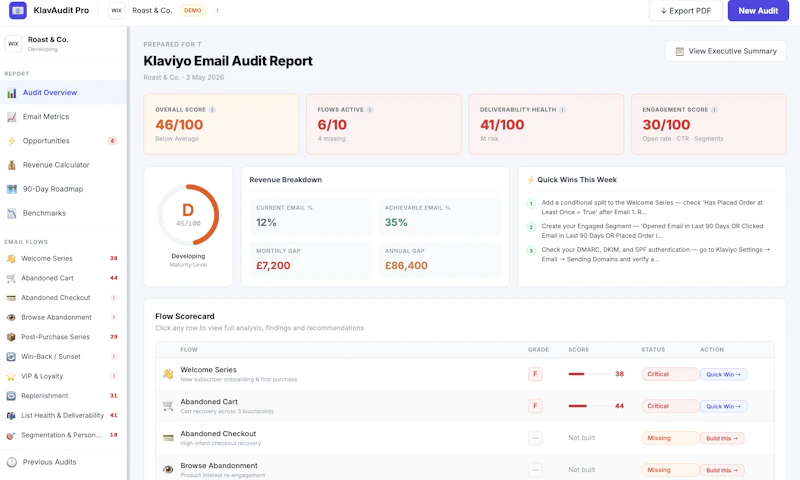Click the Welcome Series F grade badge
Viewport: 800px width, 480px height.
pos(535,374)
